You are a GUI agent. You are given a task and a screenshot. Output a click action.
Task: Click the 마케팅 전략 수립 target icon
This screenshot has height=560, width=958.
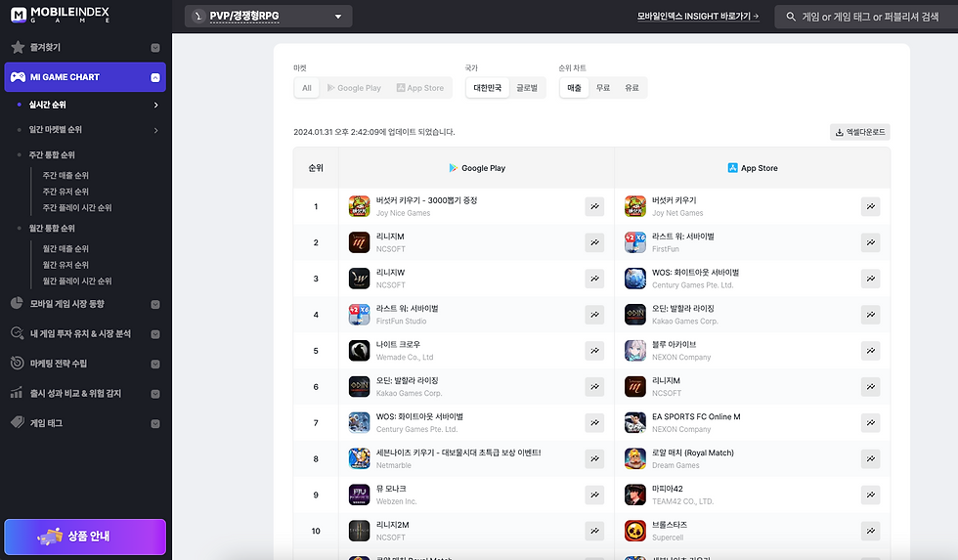(18, 363)
